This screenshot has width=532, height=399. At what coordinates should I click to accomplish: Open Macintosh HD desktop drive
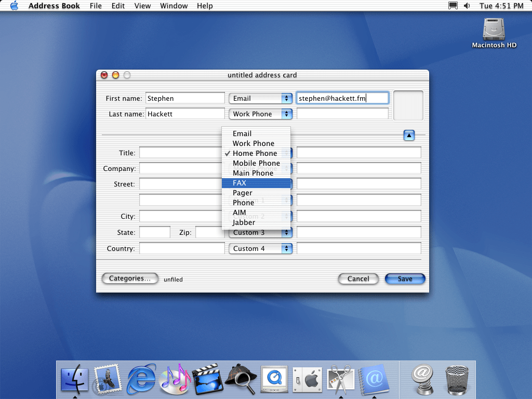(x=494, y=32)
